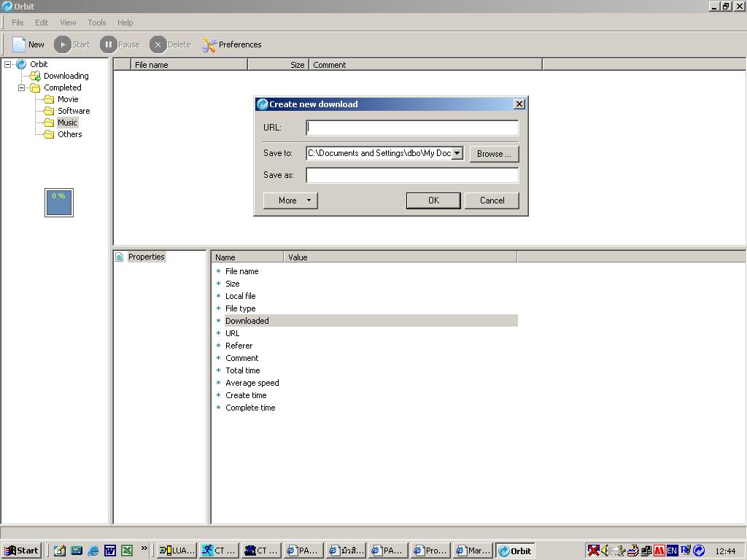Screen dimensions: 747x560
Task: Click the Name column header in properties
Action: (x=247, y=257)
